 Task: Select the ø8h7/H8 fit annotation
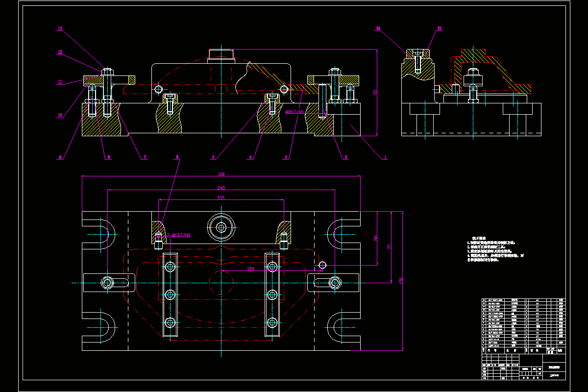[x=295, y=112]
